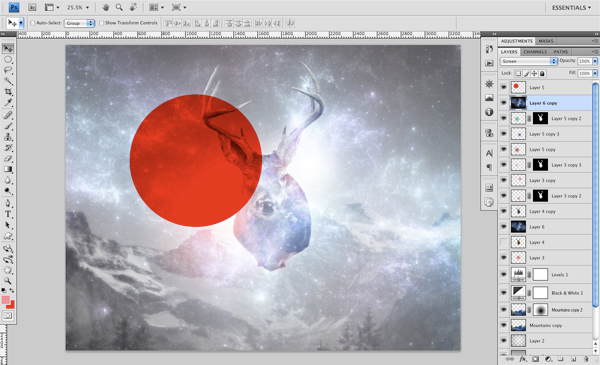Select the Type tool

click(x=8, y=214)
